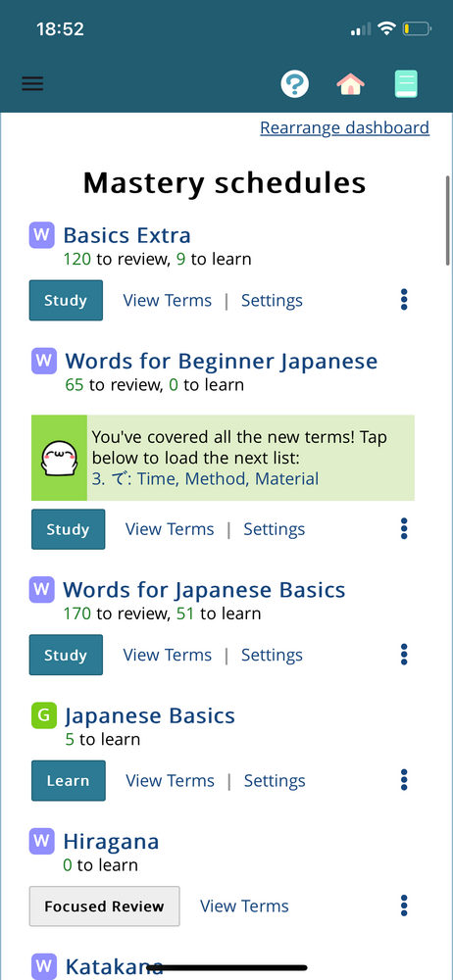
Task: Open three-dot options for Basics Extra
Action: [x=404, y=300]
